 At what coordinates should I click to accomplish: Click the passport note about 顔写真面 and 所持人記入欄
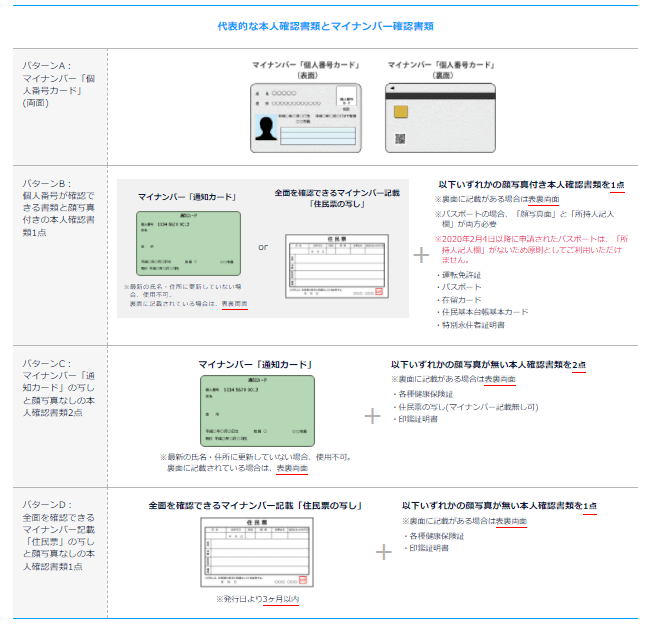524,219
